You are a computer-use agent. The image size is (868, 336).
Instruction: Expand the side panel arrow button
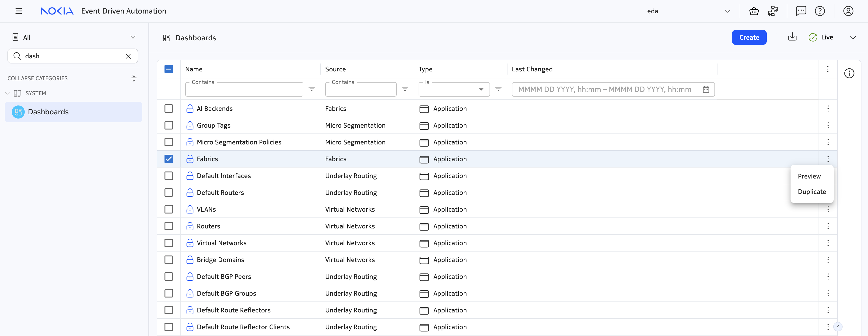[838, 327]
